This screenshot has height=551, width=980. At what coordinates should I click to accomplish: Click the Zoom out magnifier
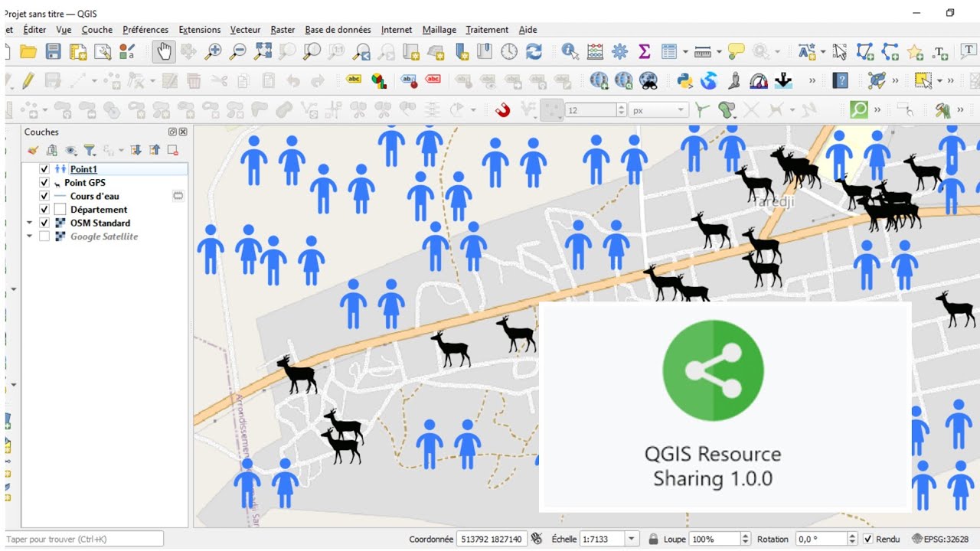[238, 51]
